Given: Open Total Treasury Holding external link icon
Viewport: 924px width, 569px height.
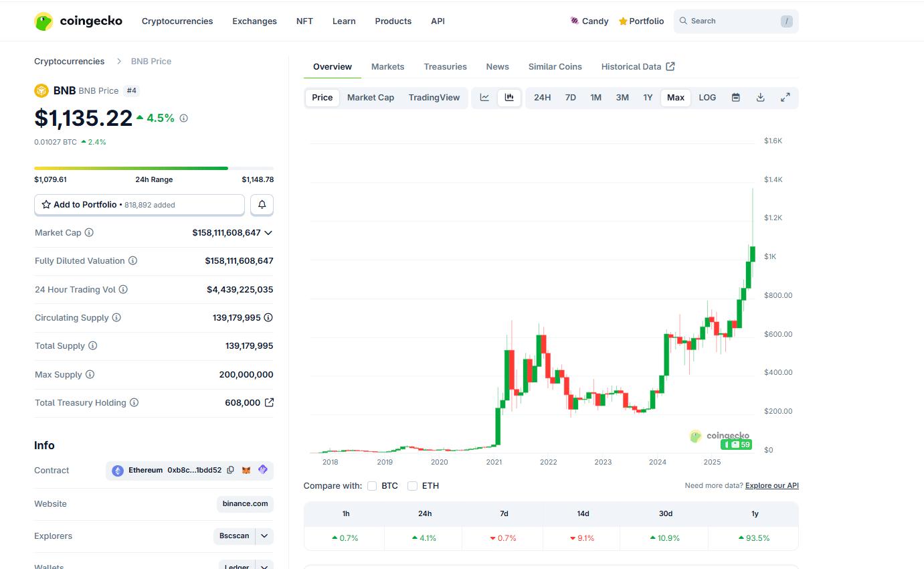Looking at the screenshot, I should click(x=269, y=402).
